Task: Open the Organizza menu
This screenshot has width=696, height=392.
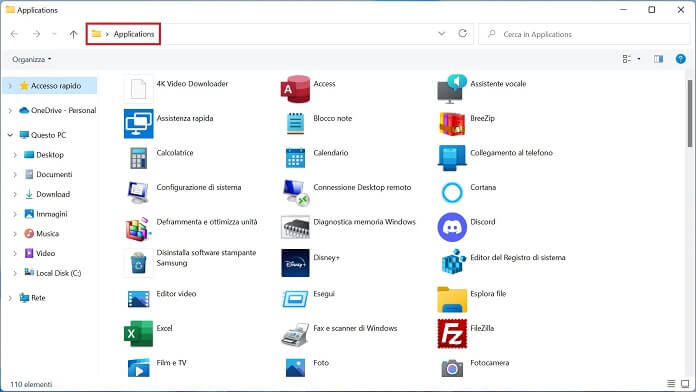Action: [x=32, y=59]
